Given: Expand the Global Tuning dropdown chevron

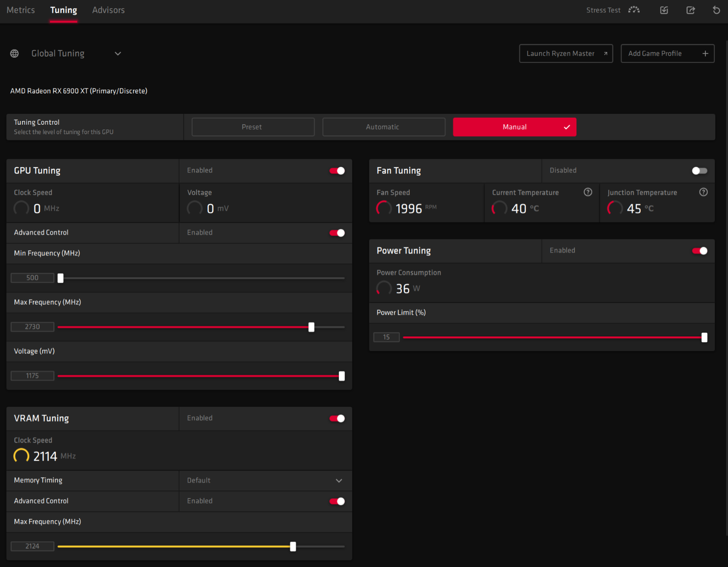Looking at the screenshot, I should point(118,53).
